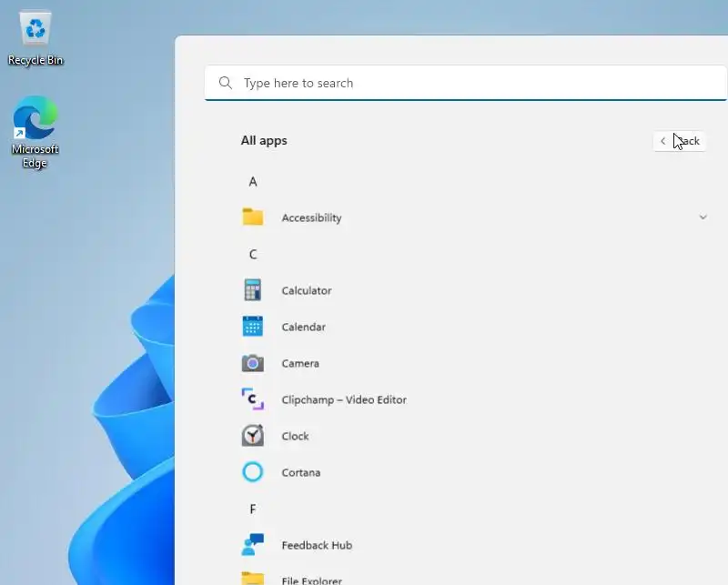
Task: Open the Cortana circle icon
Action: pos(253,472)
